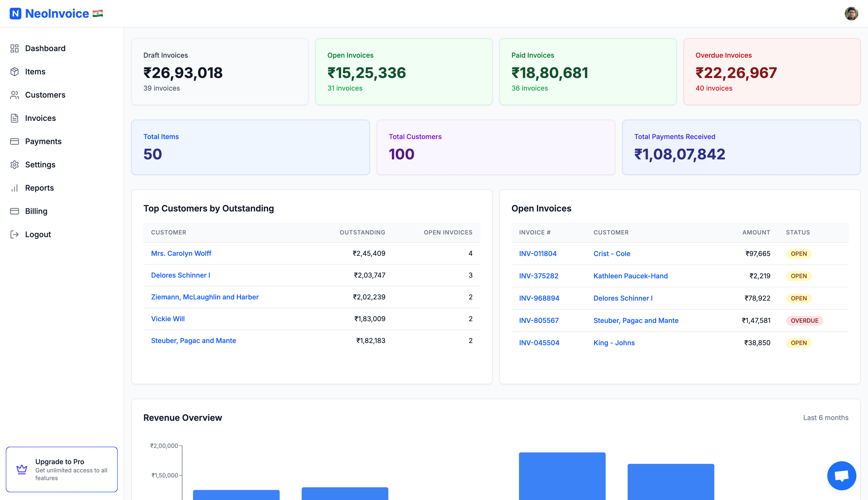The width and height of the screenshot is (868, 500).
Task: Select the Payments card icon
Action: click(x=15, y=141)
